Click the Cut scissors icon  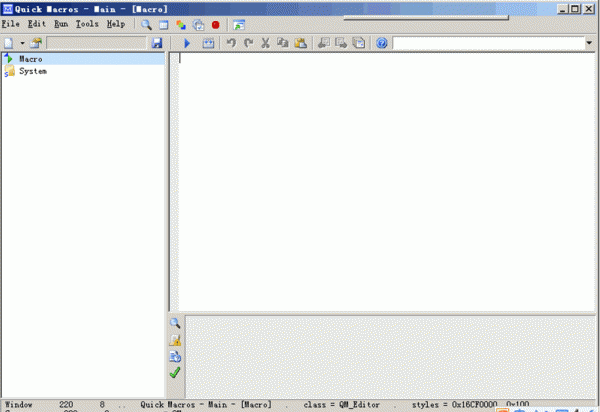(265, 43)
